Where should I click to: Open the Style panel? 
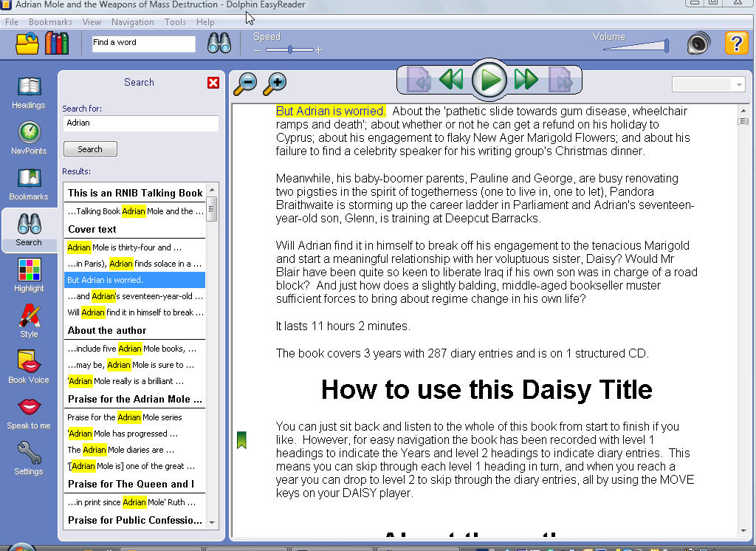[29, 321]
